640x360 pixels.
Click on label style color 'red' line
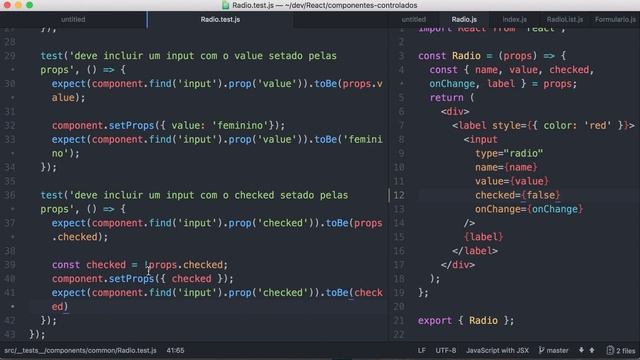543,125
